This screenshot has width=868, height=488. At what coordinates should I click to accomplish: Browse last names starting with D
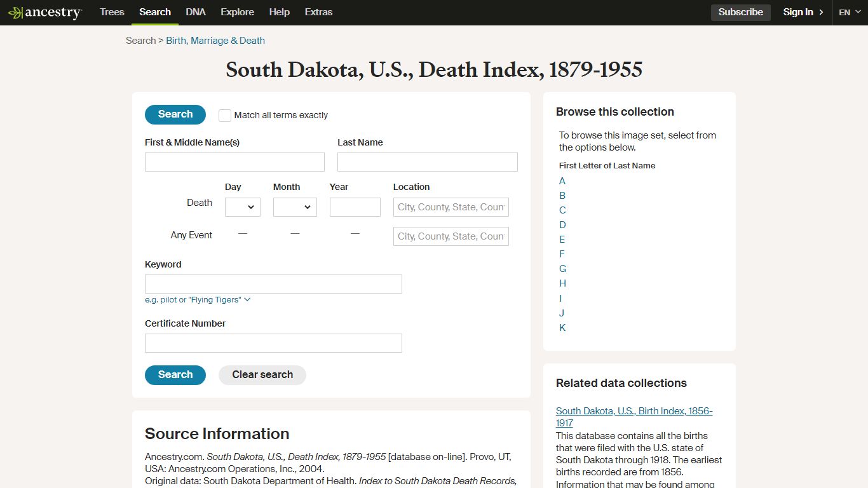562,225
